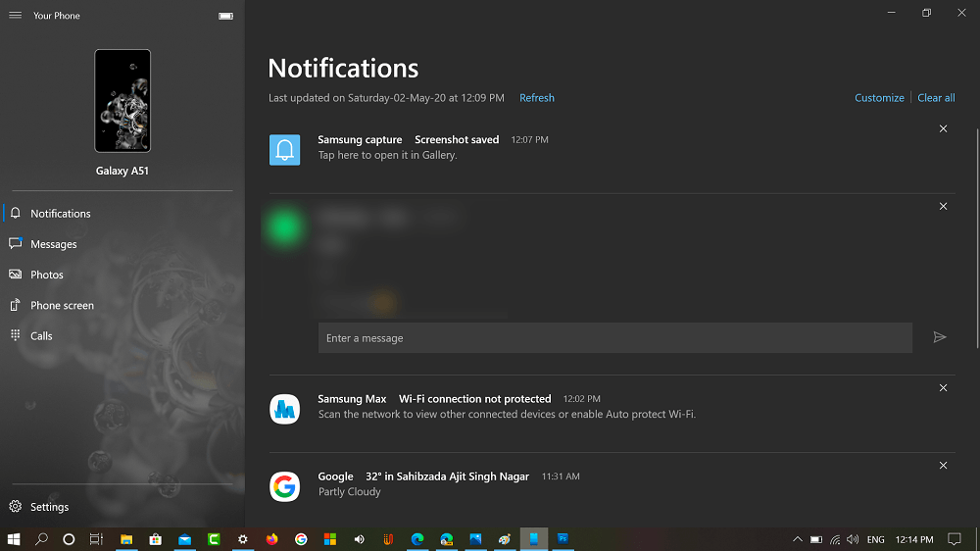This screenshot has height=551, width=980.
Task: Open Mail app from taskbar
Action: click(x=184, y=539)
